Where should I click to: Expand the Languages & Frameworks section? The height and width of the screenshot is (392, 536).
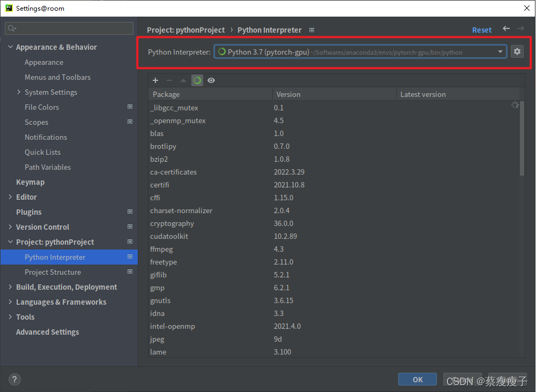coord(10,302)
